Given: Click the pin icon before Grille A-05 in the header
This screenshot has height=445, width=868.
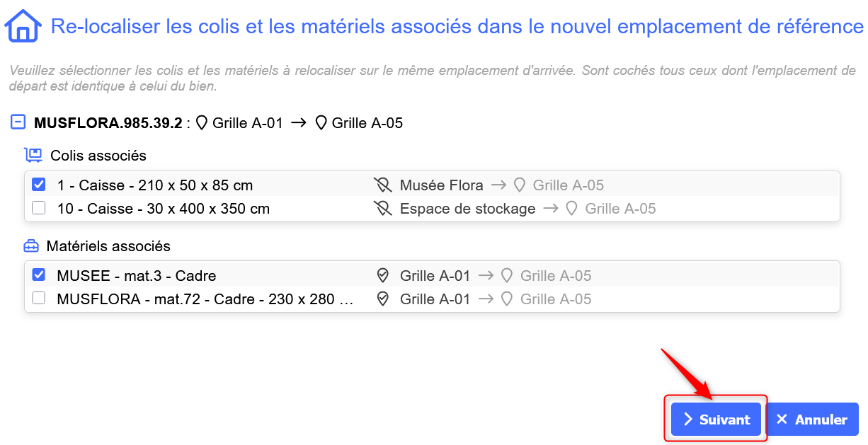Looking at the screenshot, I should click(x=321, y=123).
